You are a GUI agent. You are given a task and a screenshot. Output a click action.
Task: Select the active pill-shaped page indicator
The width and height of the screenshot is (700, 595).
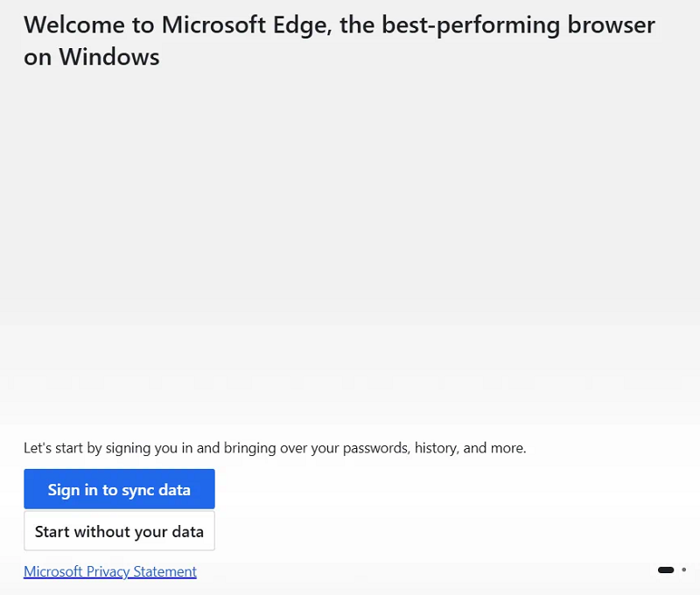coord(666,570)
